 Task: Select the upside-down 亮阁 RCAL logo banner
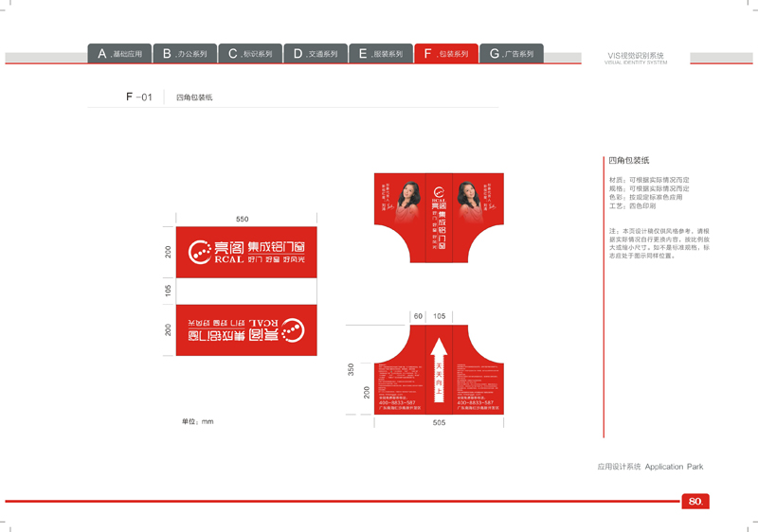(246, 330)
